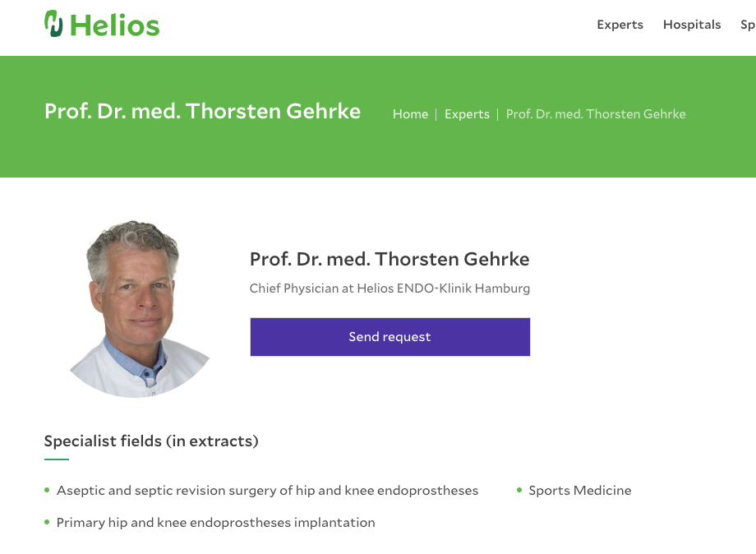Open the Experts navigation menu item
Viewport: 756px width, 554px height.
[x=620, y=25]
